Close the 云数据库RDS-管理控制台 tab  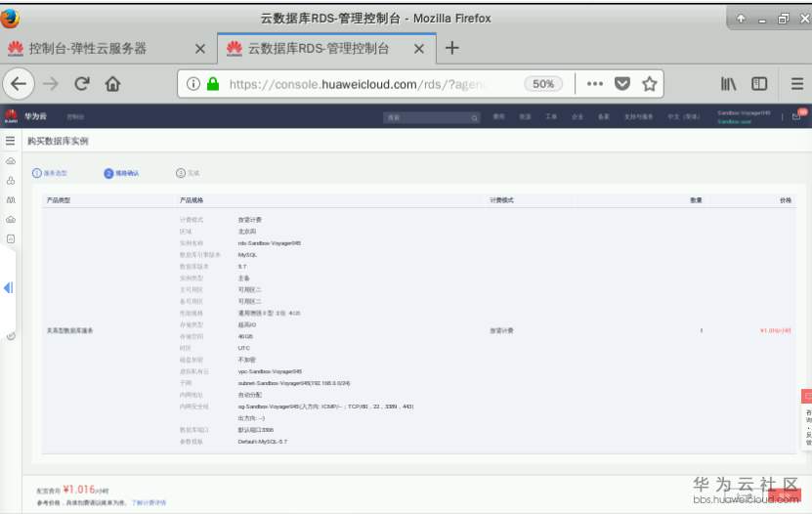419,49
